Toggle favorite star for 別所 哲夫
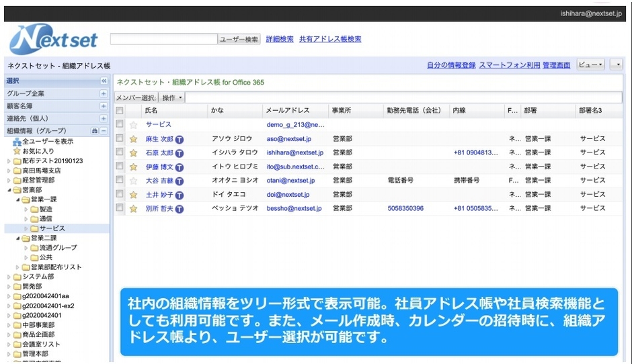Viewport: 632px width, 364px height. click(x=133, y=209)
